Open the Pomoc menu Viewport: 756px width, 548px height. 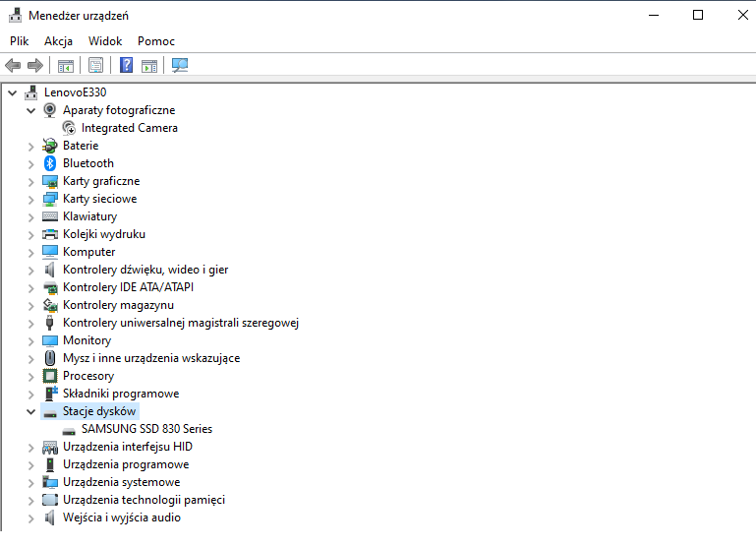pos(156,41)
